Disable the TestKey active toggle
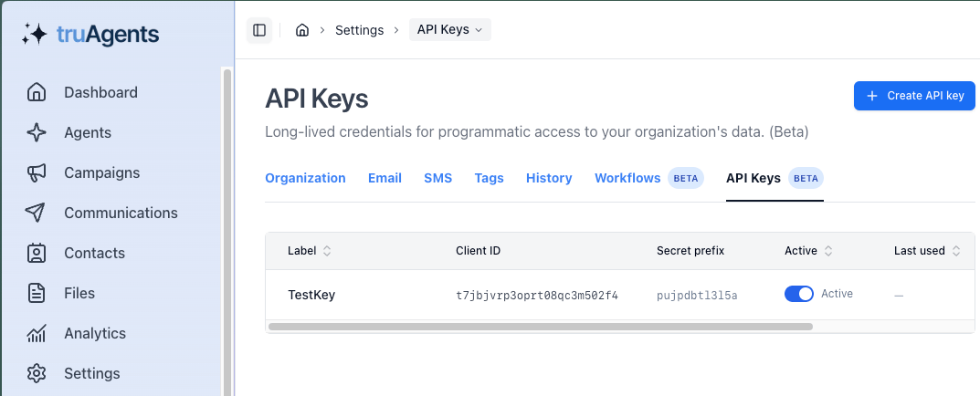 tap(799, 294)
